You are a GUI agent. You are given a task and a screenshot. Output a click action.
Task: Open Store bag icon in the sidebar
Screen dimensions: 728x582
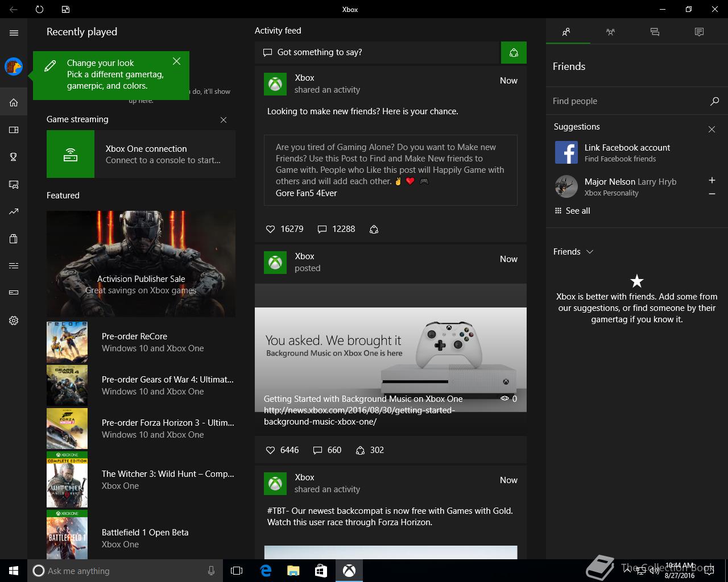(14, 239)
